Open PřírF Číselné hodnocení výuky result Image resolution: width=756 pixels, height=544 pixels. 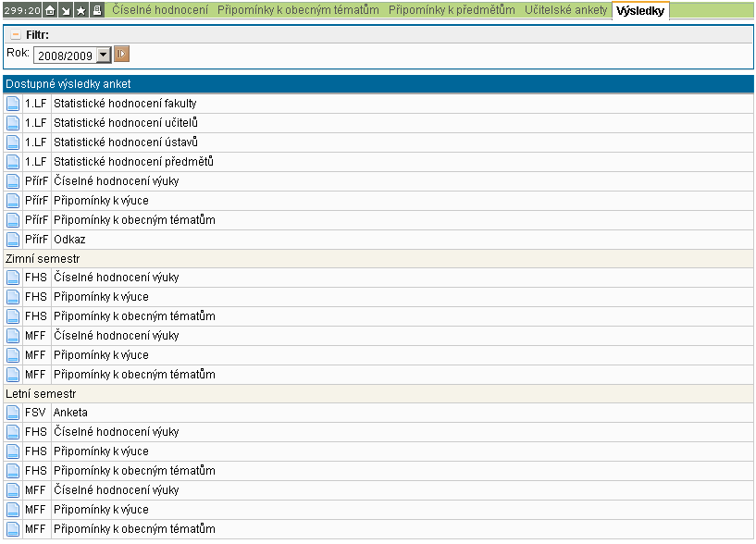pyautogui.click(x=116, y=181)
